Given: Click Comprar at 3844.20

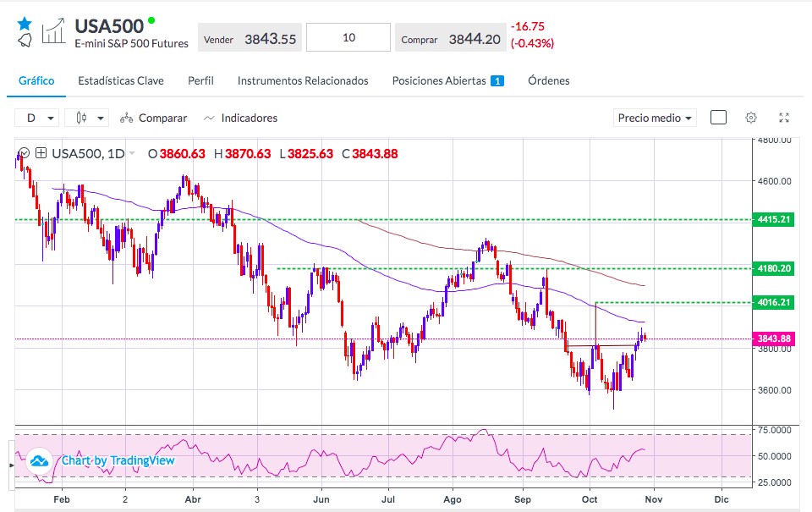Looking at the screenshot, I should pyautogui.click(x=450, y=38).
